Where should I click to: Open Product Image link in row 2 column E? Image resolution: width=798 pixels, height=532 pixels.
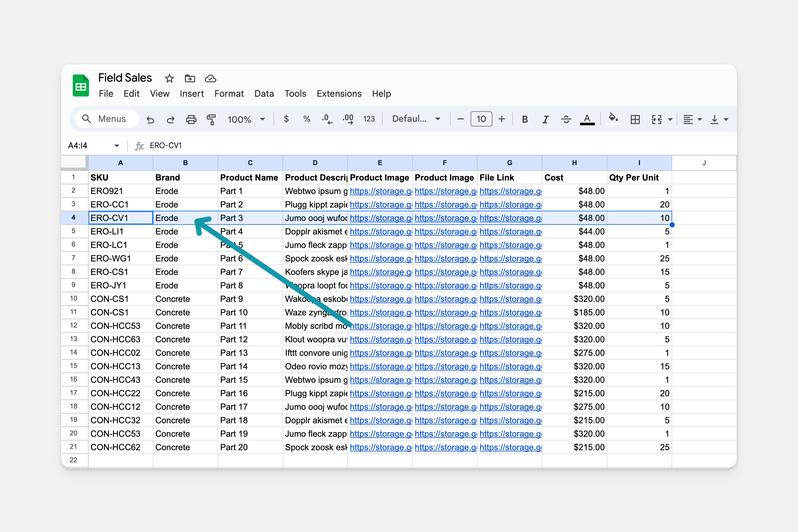point(380,191)
